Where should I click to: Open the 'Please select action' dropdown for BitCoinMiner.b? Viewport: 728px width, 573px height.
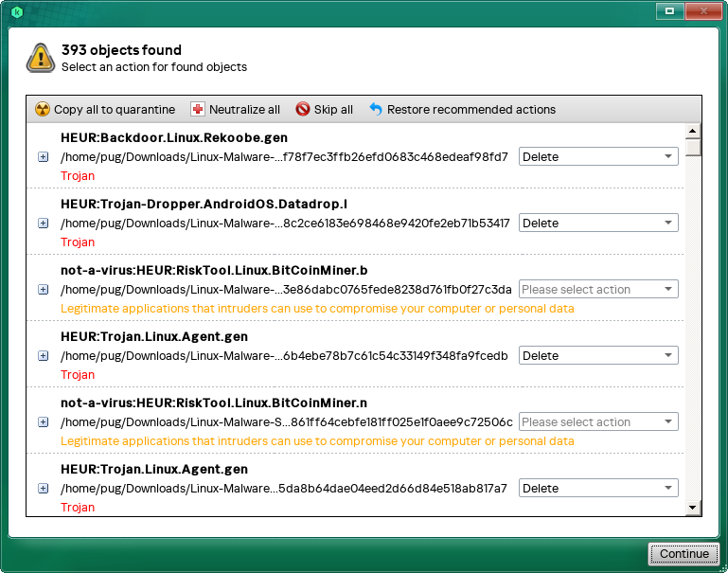pyautogui.click(x=598, y=289)
